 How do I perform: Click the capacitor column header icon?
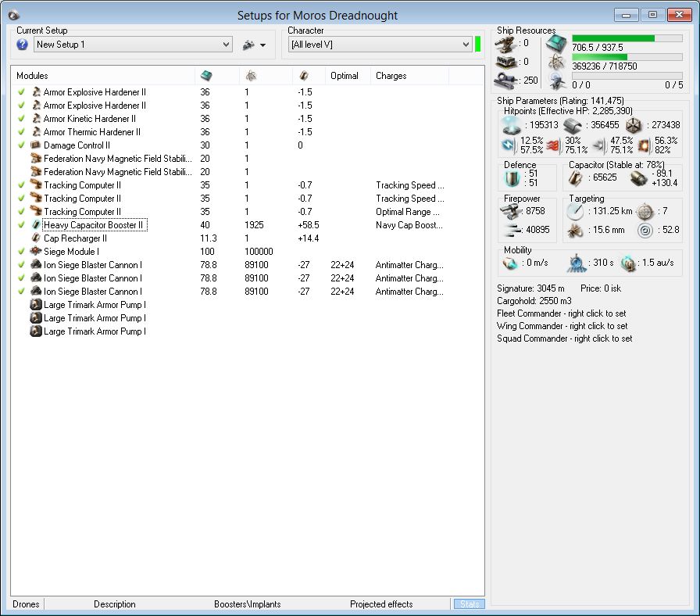pyautogui.click(x=305, y=76)
